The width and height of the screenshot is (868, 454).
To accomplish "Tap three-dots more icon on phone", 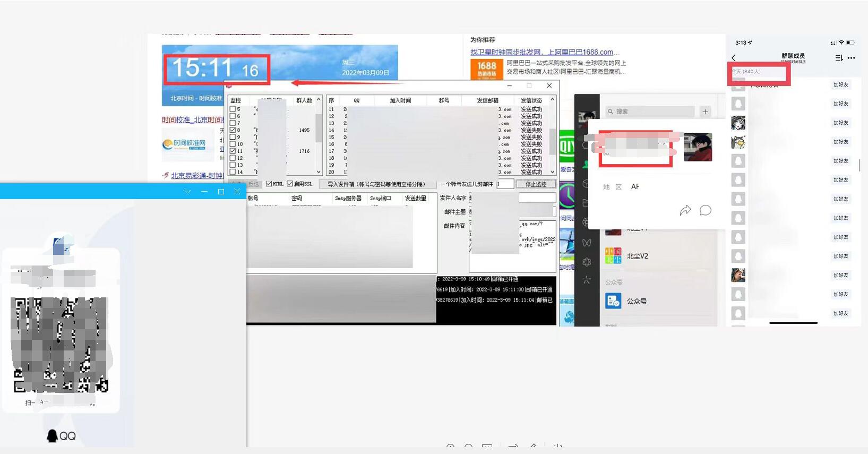I will coord(852,58).
